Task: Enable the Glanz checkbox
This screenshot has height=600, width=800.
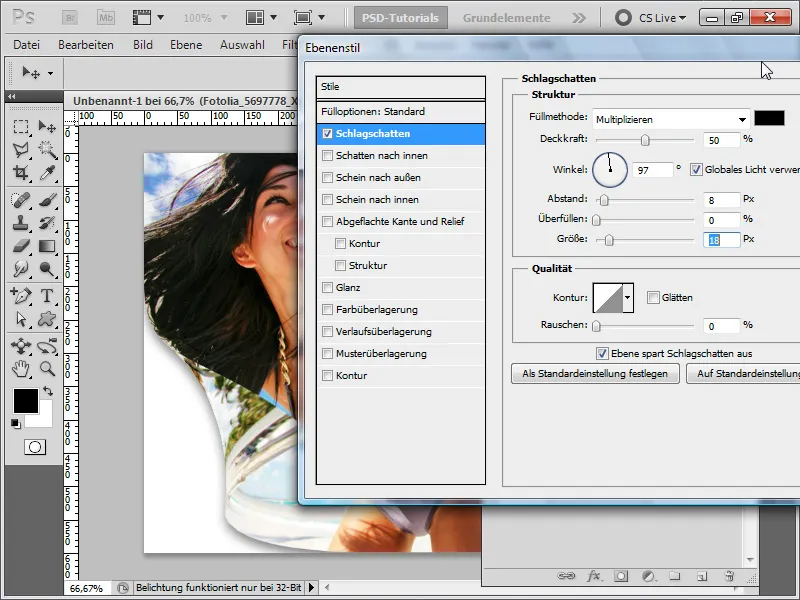Action: [x=328, y=287]
